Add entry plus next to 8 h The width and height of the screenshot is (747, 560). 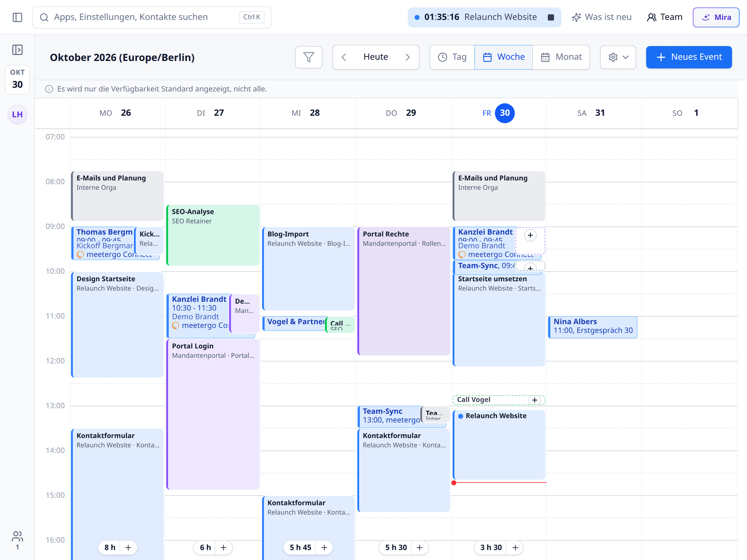pyautogui.click(x=128, y=548)
